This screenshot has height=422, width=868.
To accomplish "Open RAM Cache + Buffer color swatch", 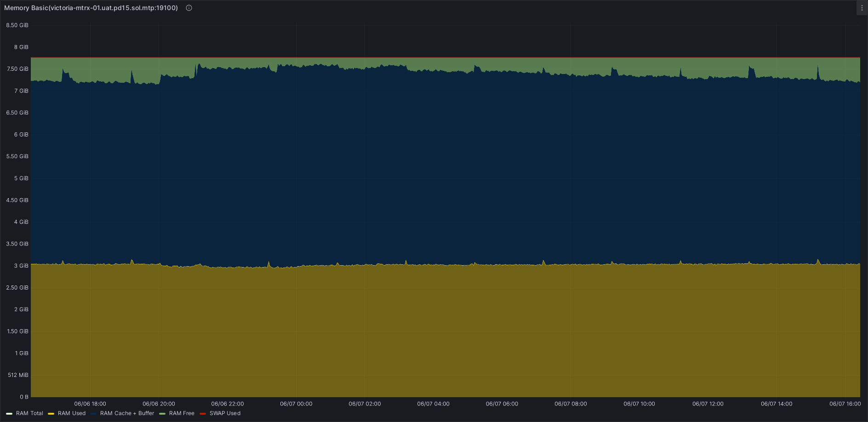I will pos(93,414).
